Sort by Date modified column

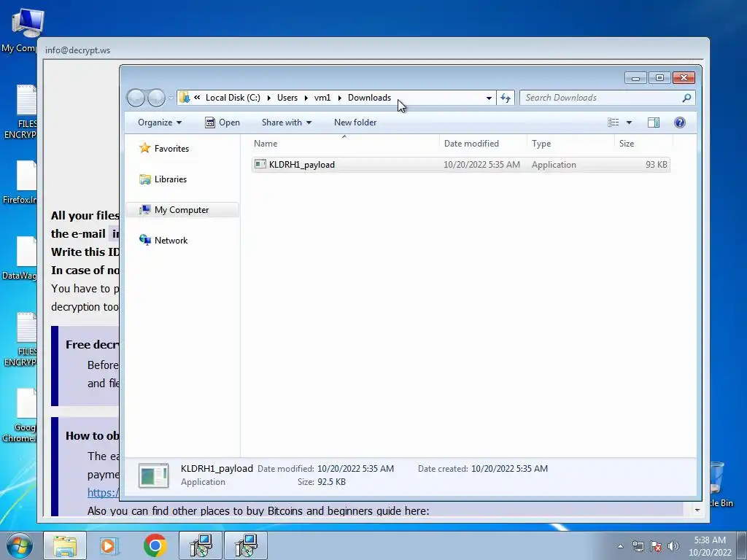pyautogui.click(x=483, y=144)
